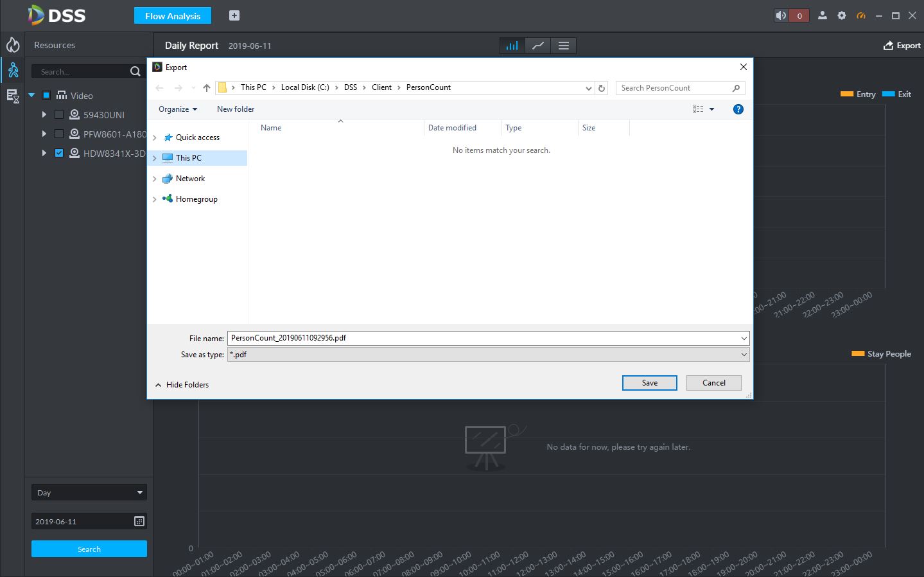
Task: Open the orange performance gauge icon
Action: pos(861,15)
